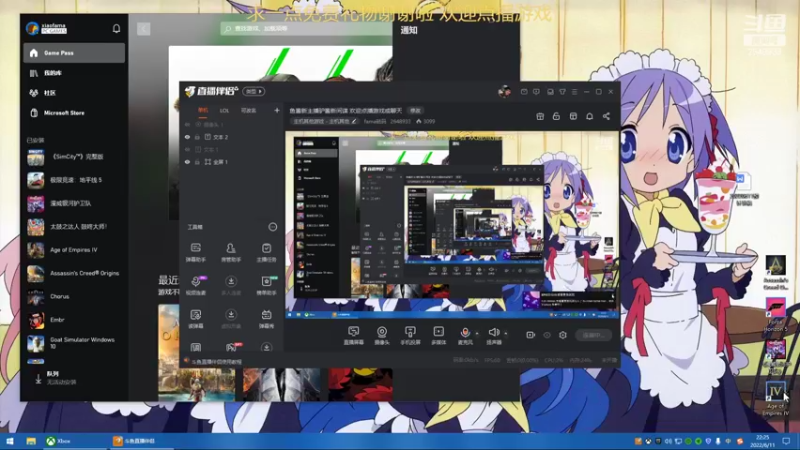This screenshot has width=800, height=450.
Task: Toggle visibility eye of 全屏 1 source
Action: click(187, 162)
